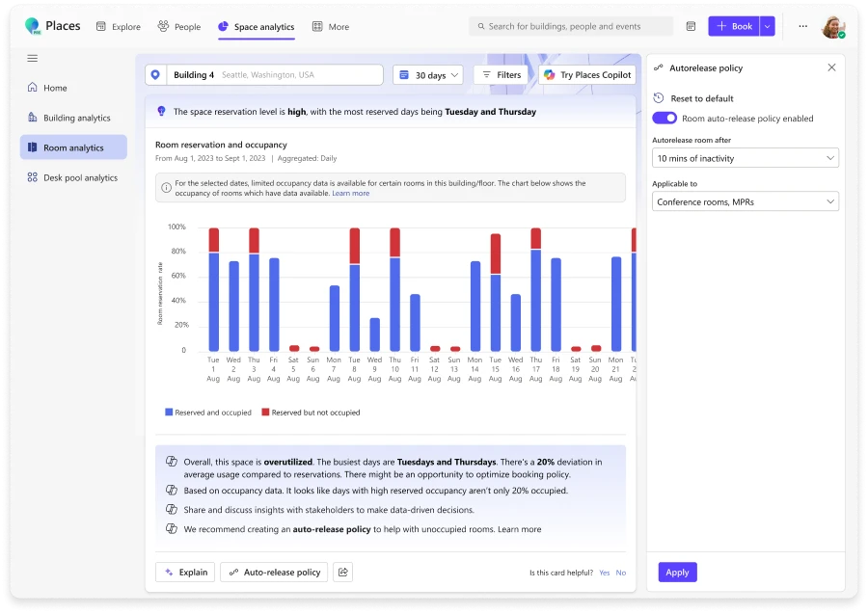Disable the Room auto-release policy toggle
The image size is (868, 614).
(664, 116)
